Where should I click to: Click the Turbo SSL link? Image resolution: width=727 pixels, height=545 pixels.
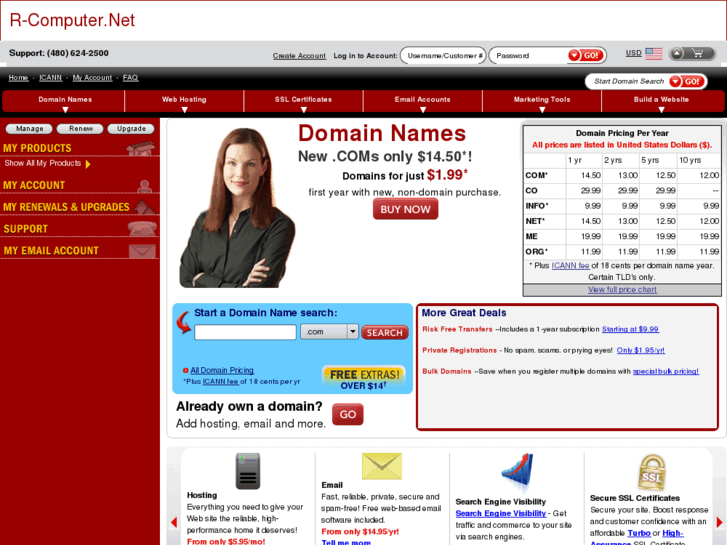[x=639, y=533]
